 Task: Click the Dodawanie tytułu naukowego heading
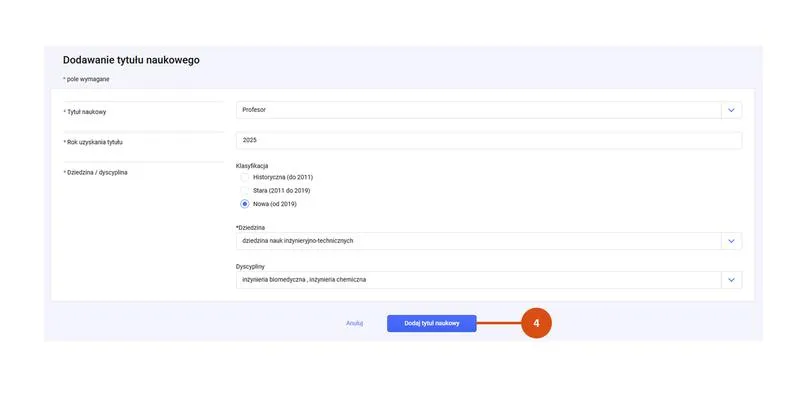pos(131,60)
